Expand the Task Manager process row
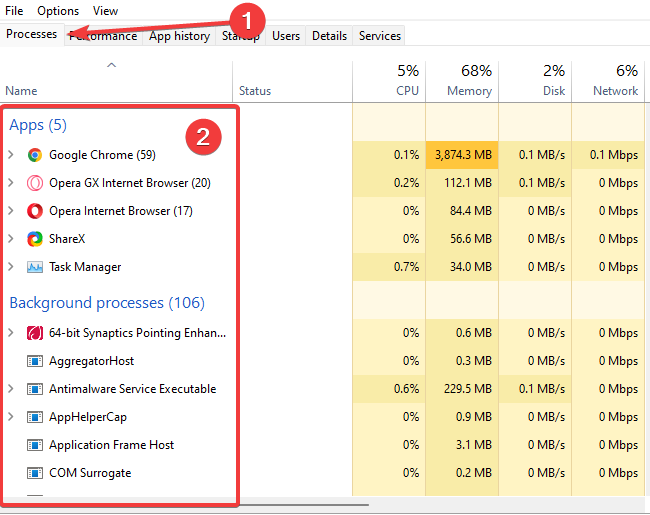 pyautogui.click(x=11, y=267)
